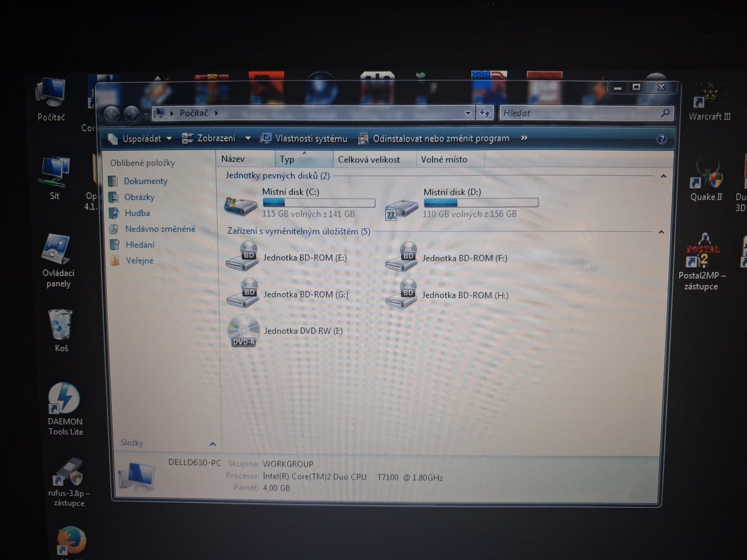
Task: Expand address bar history dropdown
Action: click(x=468, y=113)
